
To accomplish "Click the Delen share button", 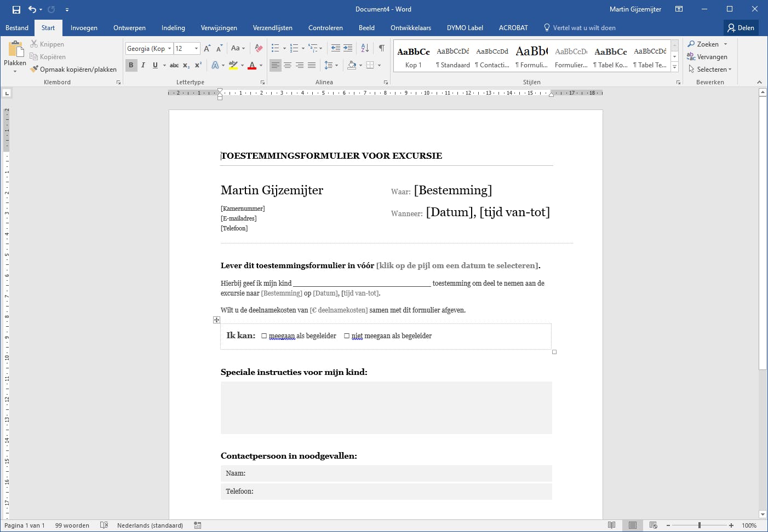I will tap(741, 28).
